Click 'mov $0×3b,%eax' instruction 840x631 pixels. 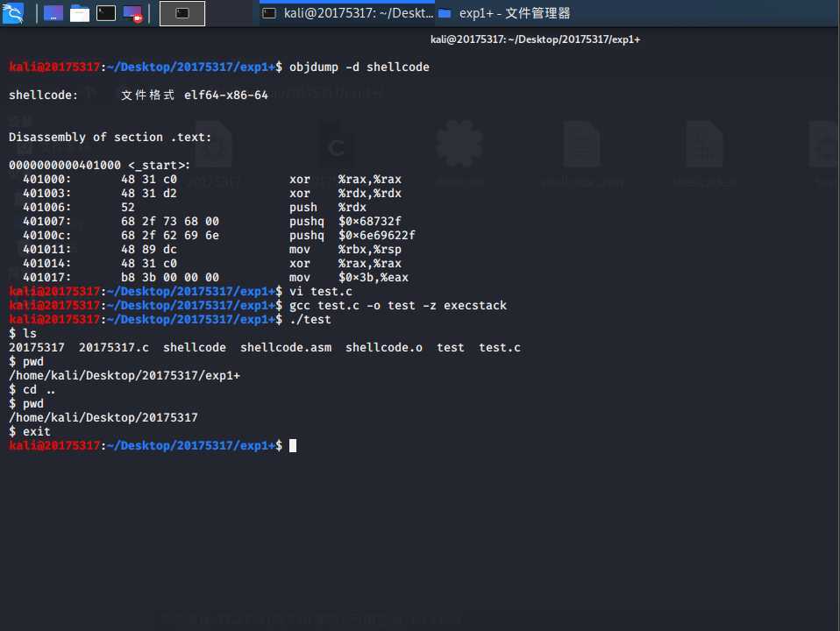pyautogui.click(x=349, y=278)
